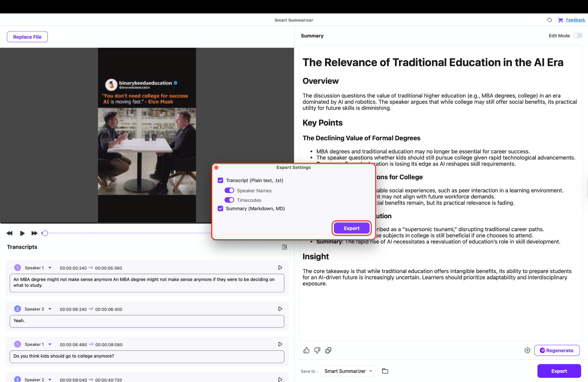The image size is (588, 382).
Task: Open the shopping cart icon
Action: coord(560,20)
